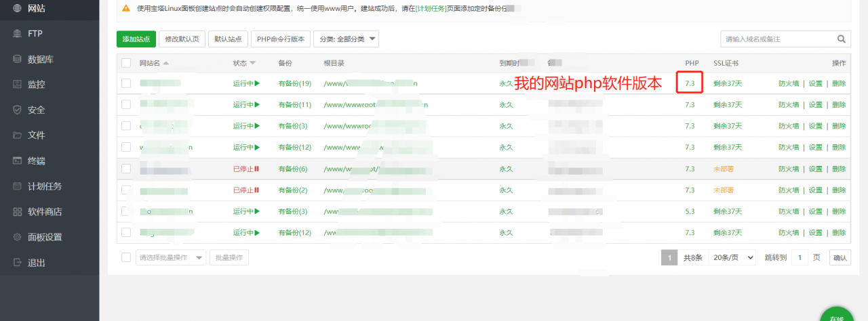Click the 备份 column header
The width and height of the screenshot is (868, 321).
(x=285, y=63)
